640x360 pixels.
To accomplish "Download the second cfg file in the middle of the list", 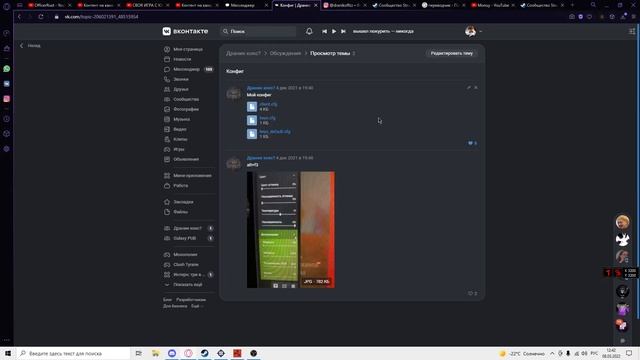I will click(267, 118).
